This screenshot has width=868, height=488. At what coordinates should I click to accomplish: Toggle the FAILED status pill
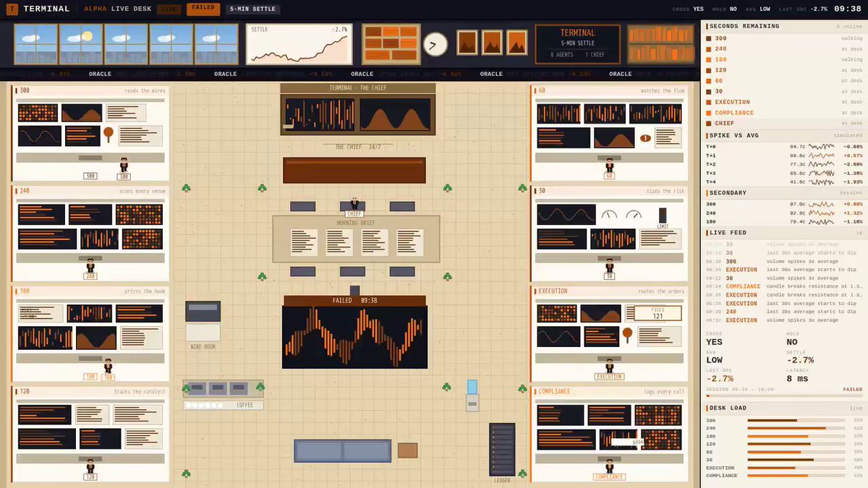pos(203,9)
